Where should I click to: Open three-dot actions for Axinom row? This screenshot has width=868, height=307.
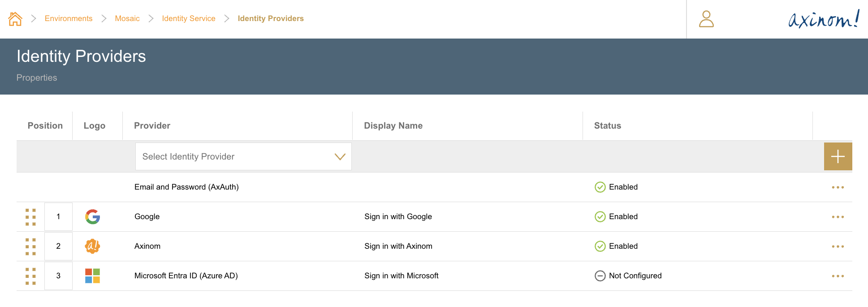838,246
